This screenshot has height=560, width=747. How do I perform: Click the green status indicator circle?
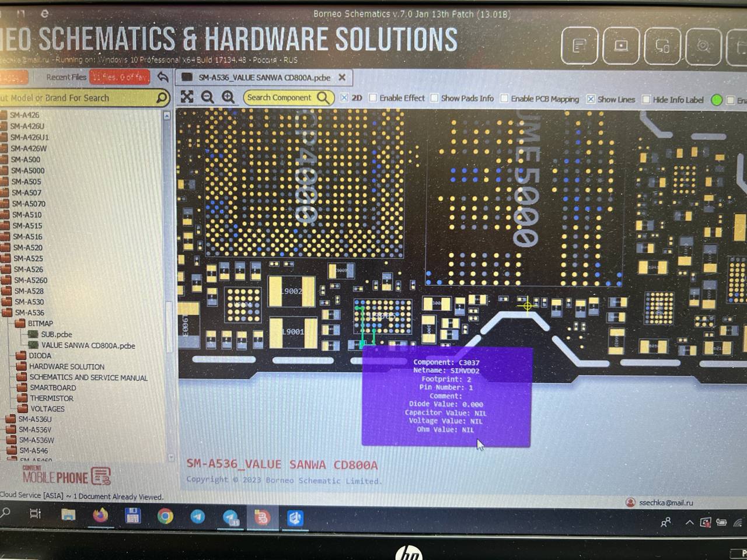(x=717, y=100)
